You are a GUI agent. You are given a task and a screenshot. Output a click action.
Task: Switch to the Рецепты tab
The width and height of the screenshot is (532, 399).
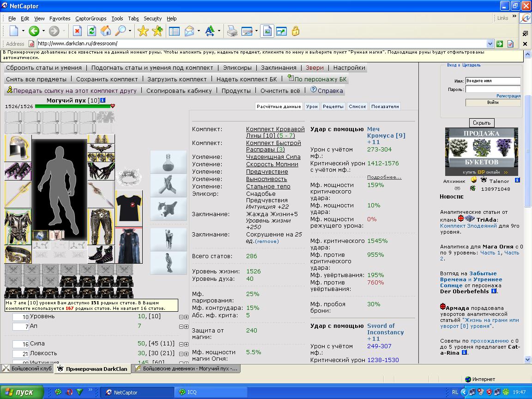click(x=333, y=106)
